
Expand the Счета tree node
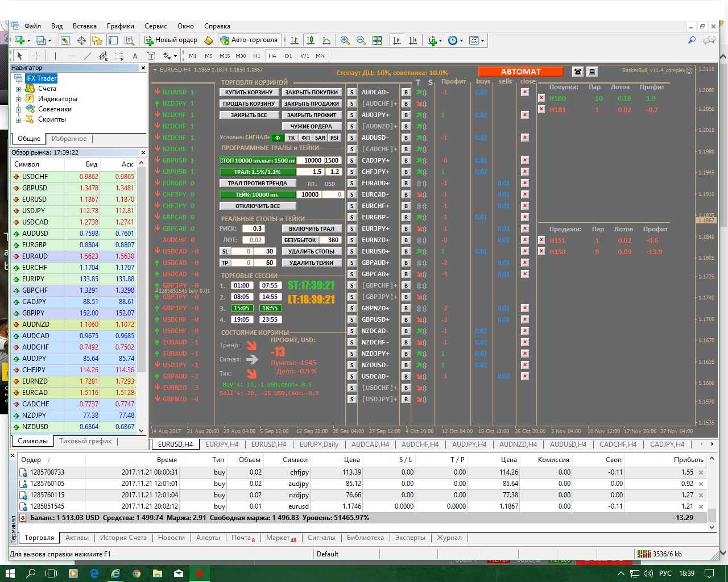18,89
